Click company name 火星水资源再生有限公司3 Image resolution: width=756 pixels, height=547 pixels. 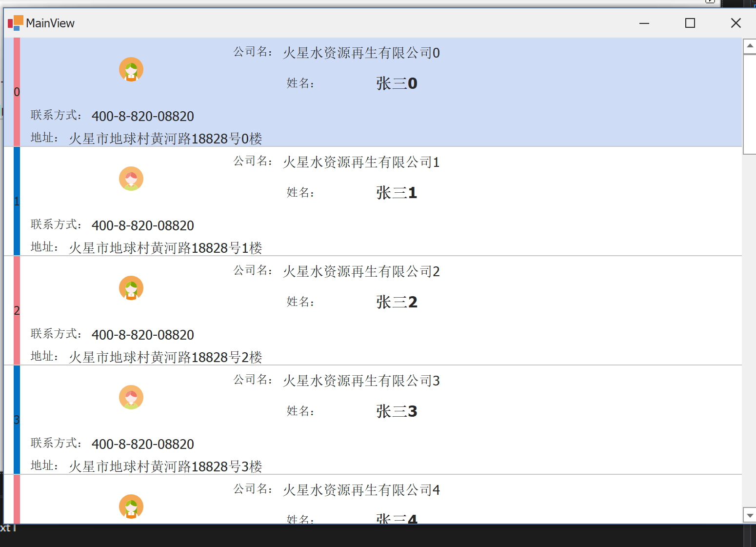coord(361,381)
